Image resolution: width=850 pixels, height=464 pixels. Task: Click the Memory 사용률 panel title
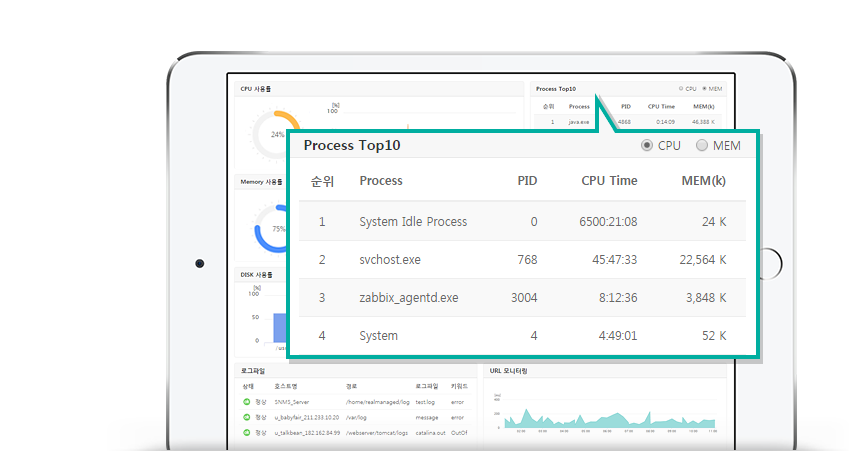[261, 182]
